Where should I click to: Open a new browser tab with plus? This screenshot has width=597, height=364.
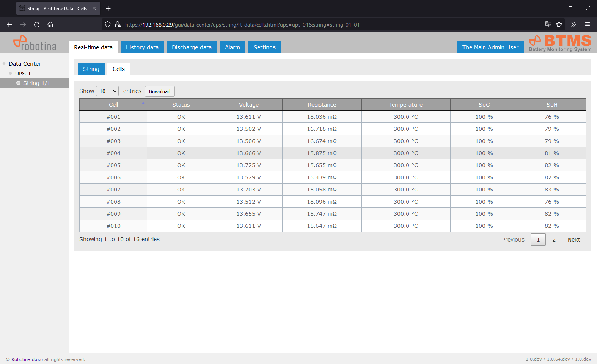tap(108, 8)
